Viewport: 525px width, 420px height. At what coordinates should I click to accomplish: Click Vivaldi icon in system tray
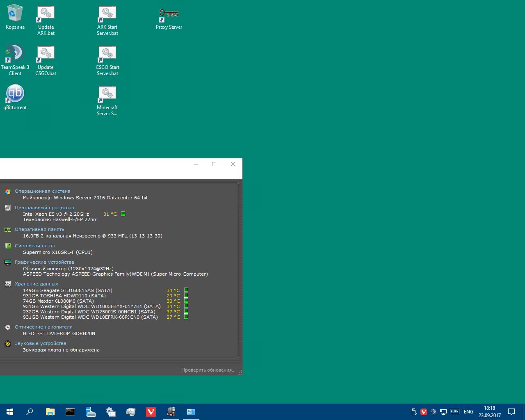point(424,412)
